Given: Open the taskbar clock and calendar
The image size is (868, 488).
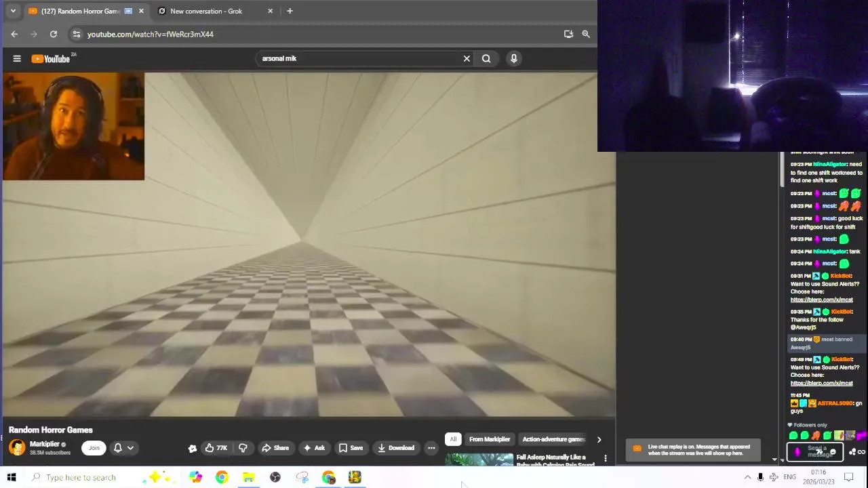Looking at the screenshot, I should (818, 477).
